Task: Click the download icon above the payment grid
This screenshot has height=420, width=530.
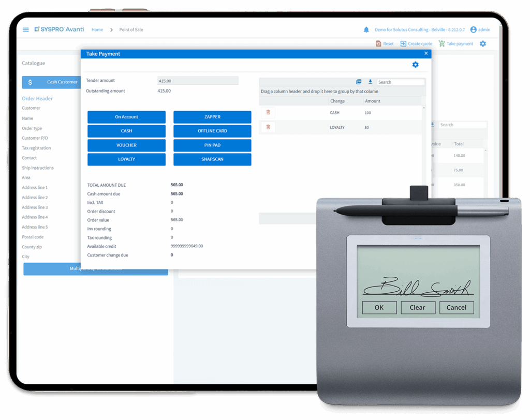Action: [x=371, y=81]
